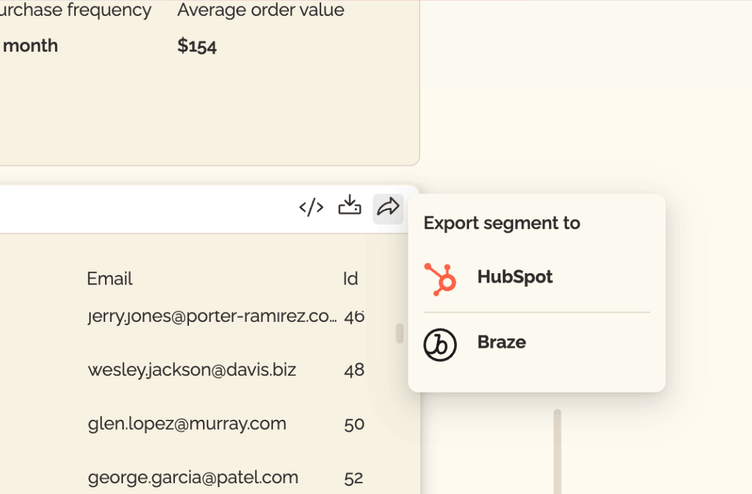The height and width of the screenshot is (494, 752).
Task: Click the table's vertical scrollbar thumb
Action: pos(400,333)
